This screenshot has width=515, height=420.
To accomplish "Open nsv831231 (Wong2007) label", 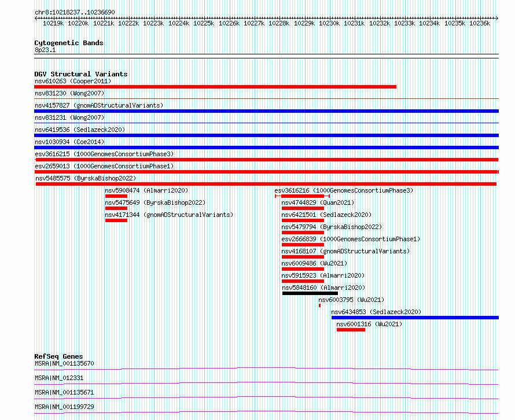I will (69, 117).
